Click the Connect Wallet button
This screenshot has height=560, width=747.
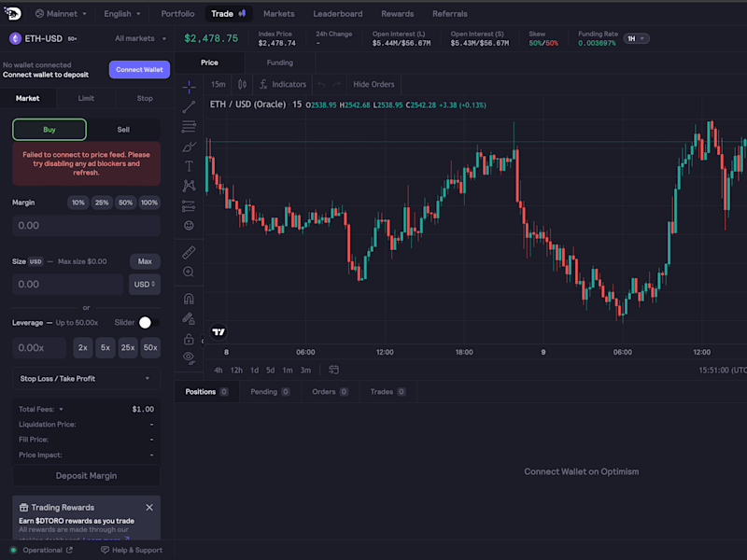click(139, 69)
